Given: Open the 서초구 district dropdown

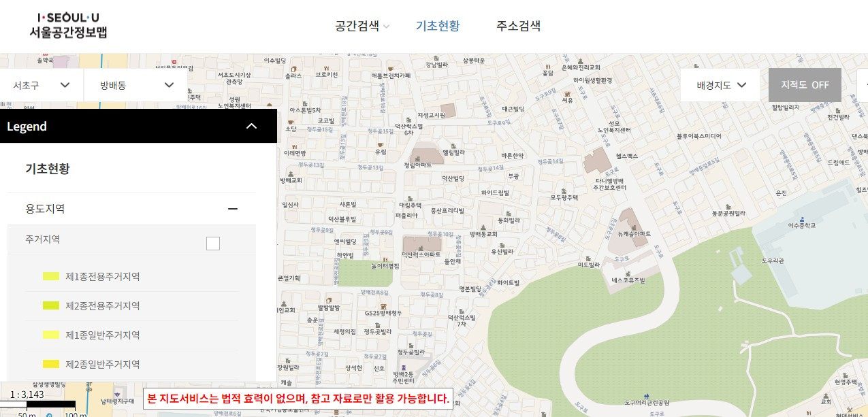Looking at the screenshot, I should coord(42,85).
